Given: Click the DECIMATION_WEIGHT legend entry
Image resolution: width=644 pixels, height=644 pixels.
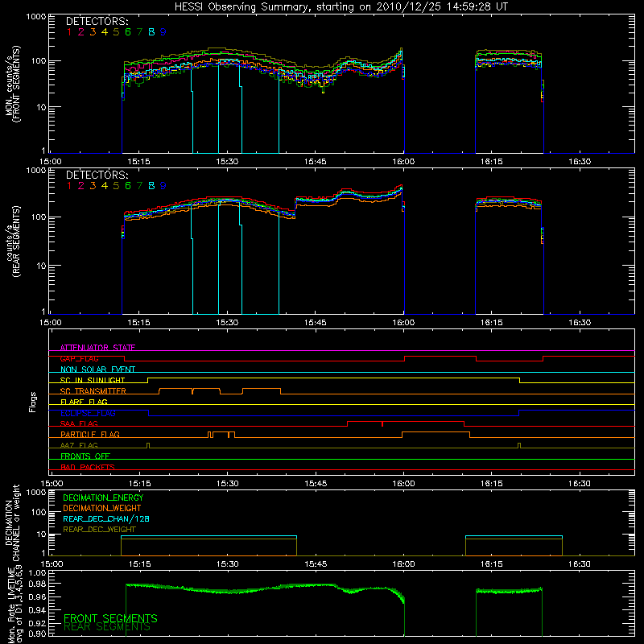Looking at the screenshot, I should click(x=102, y=509).
